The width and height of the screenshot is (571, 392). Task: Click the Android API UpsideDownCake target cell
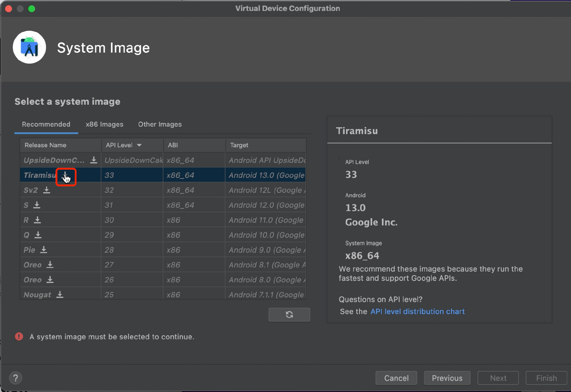tap(266, 160)
